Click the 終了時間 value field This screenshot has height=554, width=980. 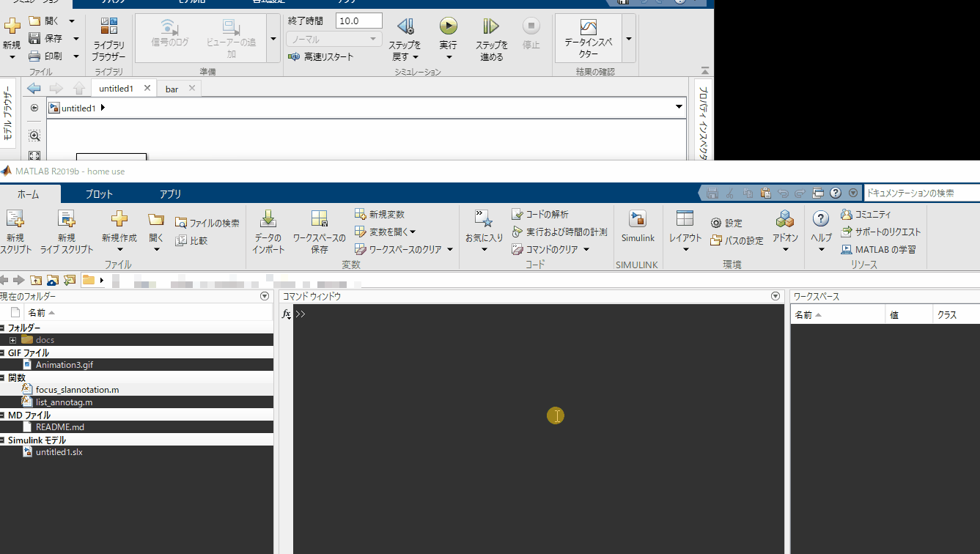pyautogui.click(x=359, y=21)
